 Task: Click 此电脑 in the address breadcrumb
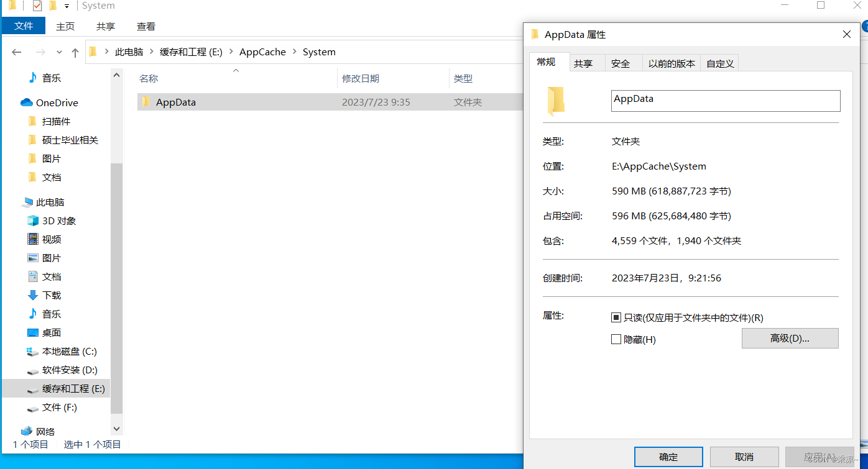coord(129,52)
